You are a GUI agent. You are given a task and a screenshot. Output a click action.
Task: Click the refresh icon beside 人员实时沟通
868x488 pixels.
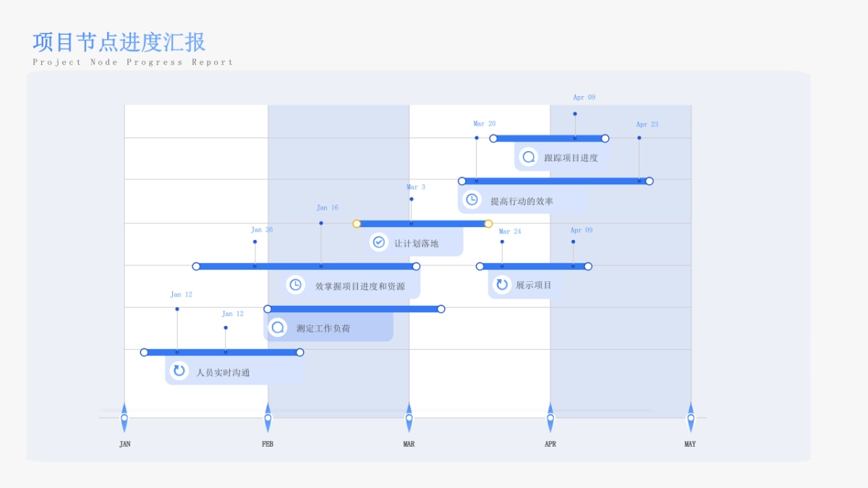[x=178, y=371]
